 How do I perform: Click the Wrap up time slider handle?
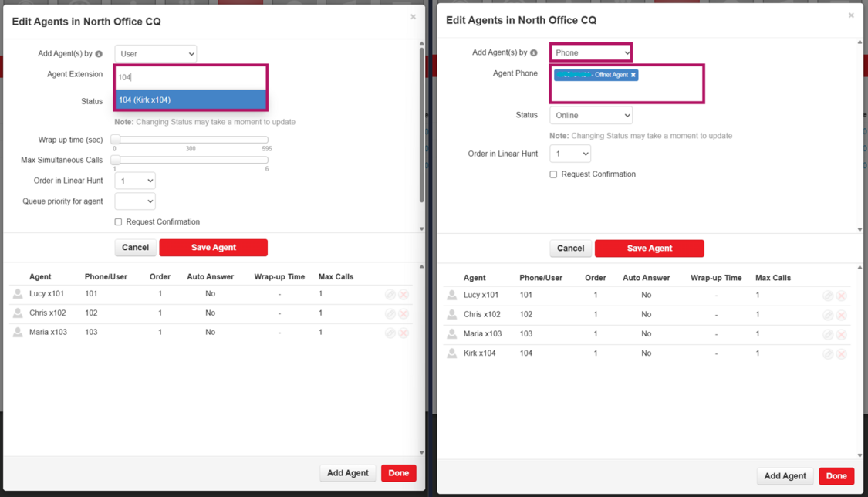pyautogui.click(x=116, y=140)
